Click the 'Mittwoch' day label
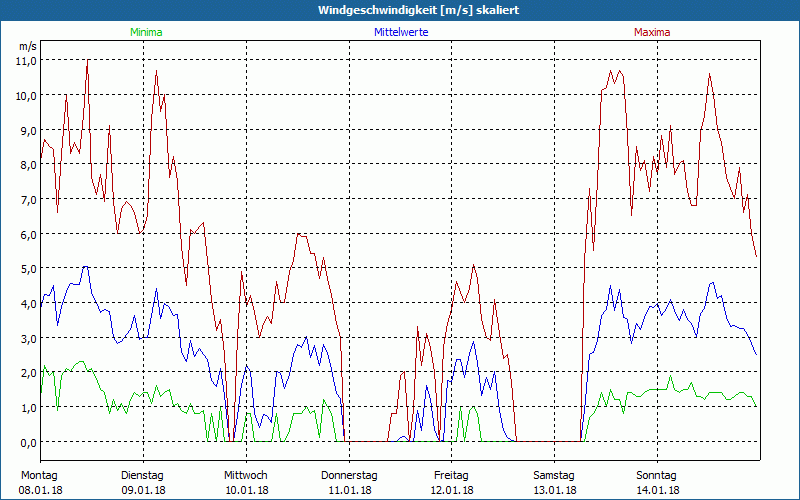 pyautogui.click(x=245, y=476)
